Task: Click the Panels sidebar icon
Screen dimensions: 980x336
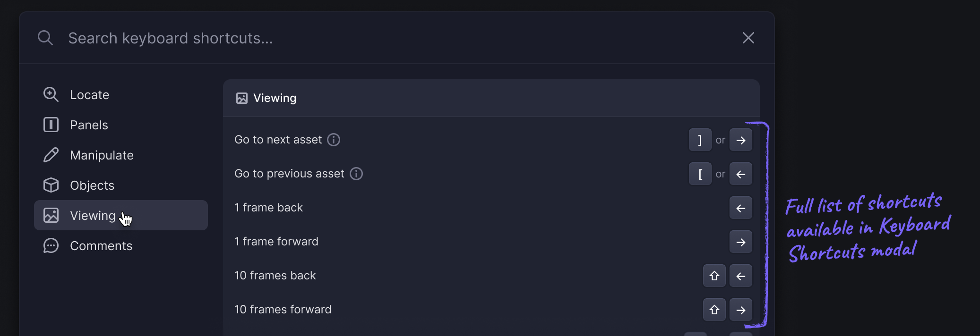Action: point(51,125)
